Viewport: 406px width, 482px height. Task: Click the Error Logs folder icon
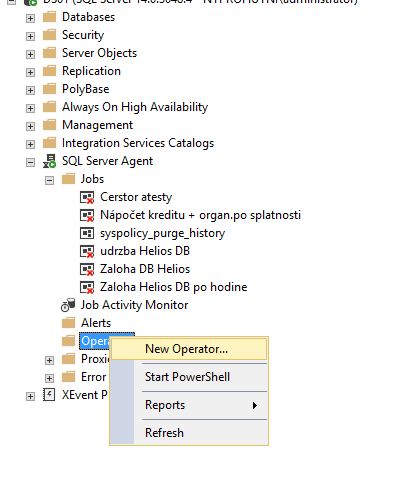69,377
